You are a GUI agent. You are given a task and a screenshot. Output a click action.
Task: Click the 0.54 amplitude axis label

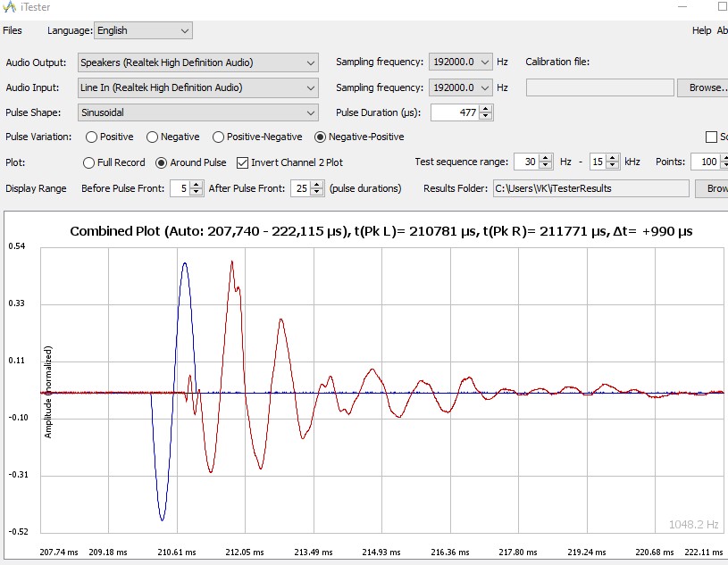coord(17,245)
